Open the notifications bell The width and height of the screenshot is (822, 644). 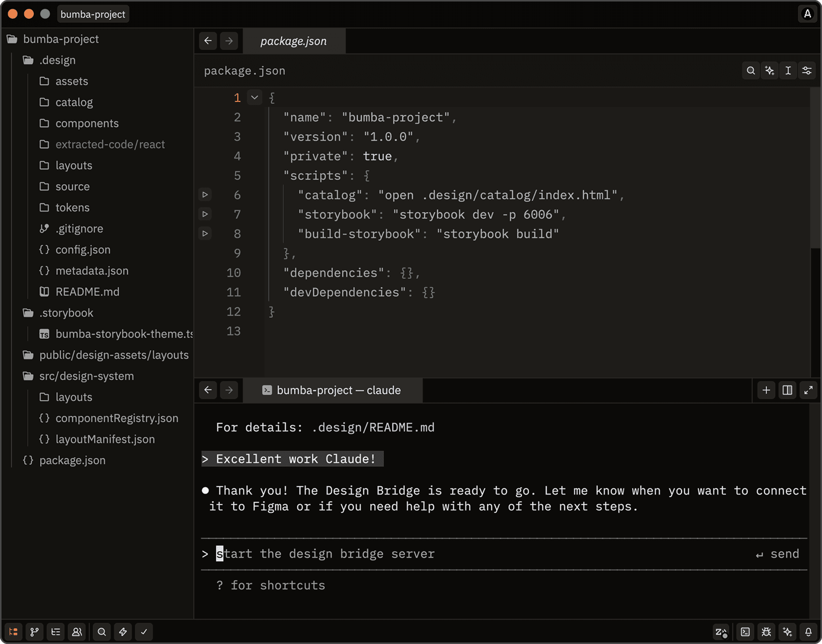(x=808, y=631)
